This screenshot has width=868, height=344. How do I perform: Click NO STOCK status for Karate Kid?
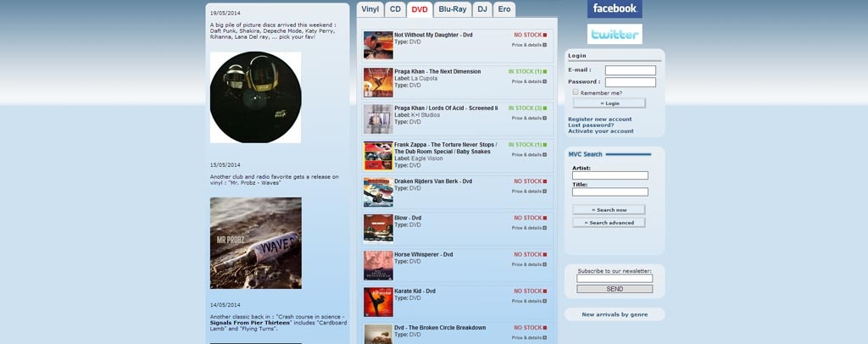tap(531, 291)
